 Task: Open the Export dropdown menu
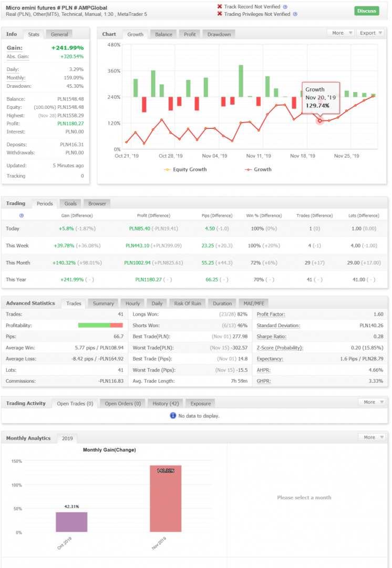click(371, 33)
